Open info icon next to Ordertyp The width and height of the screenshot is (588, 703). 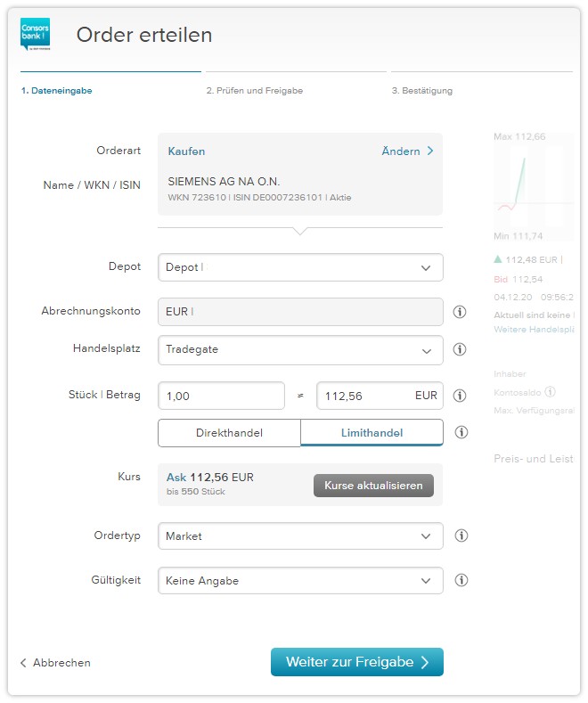click(x=461, y=535)
